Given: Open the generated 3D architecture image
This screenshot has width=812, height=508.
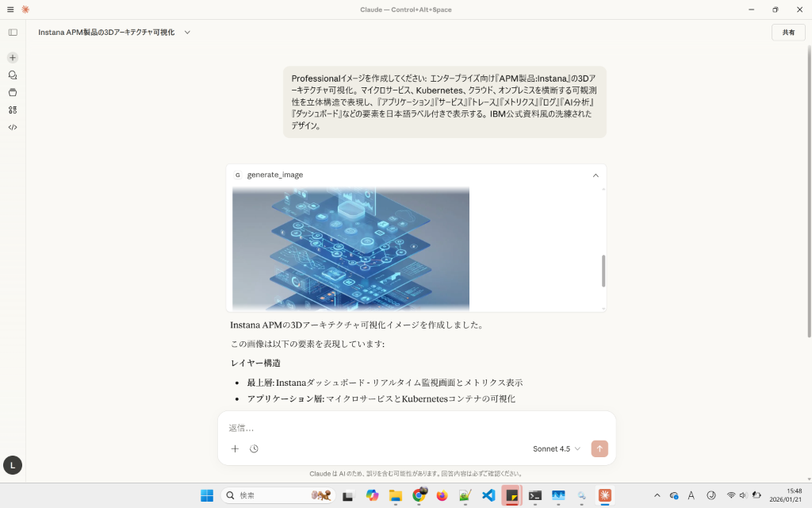Looking at the screenshot, I should point(350,248).
